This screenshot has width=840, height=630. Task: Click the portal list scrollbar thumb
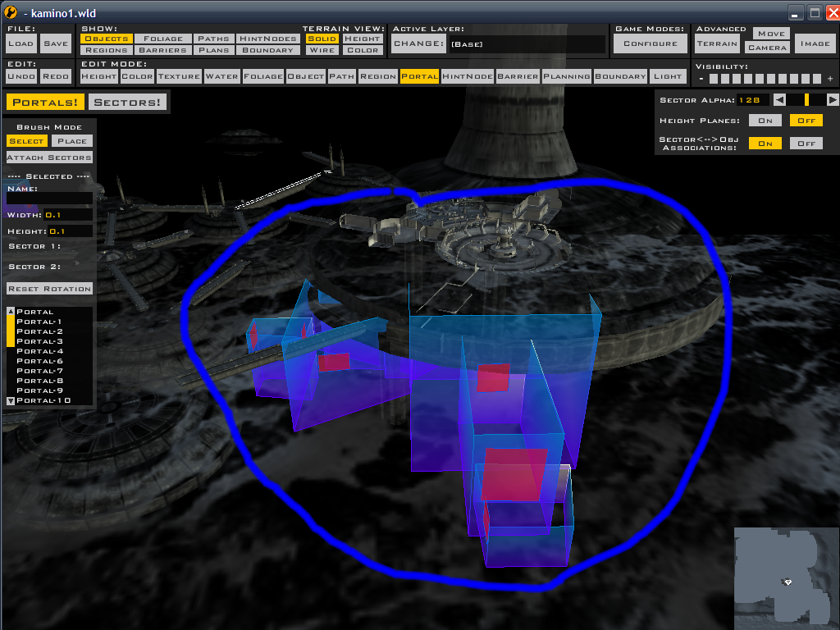pyautogui.click(x=11, y=331)
